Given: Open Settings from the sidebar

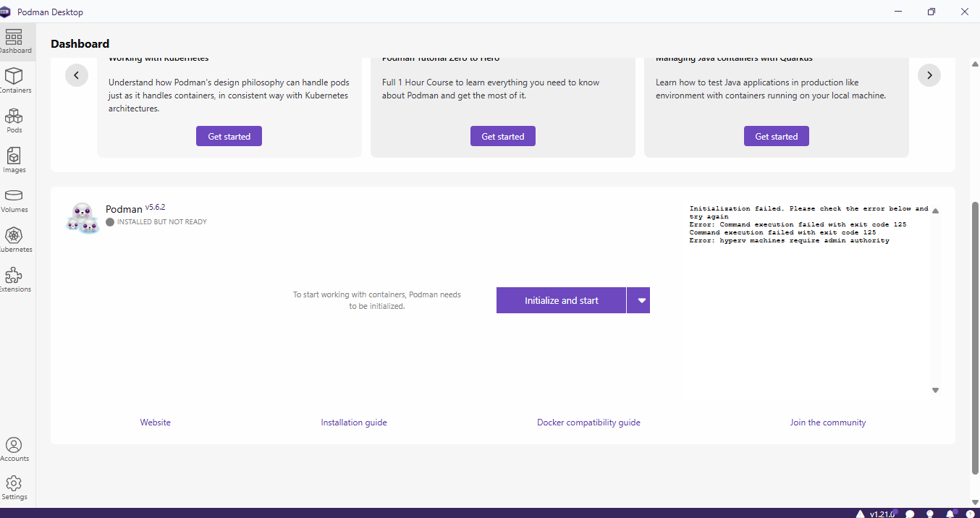Looking at the screenshot, I should tap(14, 488).
